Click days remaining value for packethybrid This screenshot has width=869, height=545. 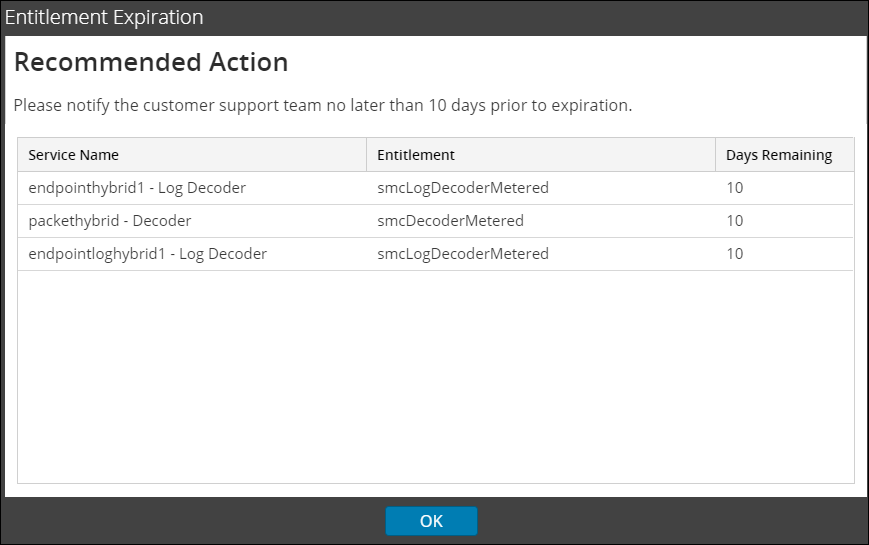[x=735, y=220]
